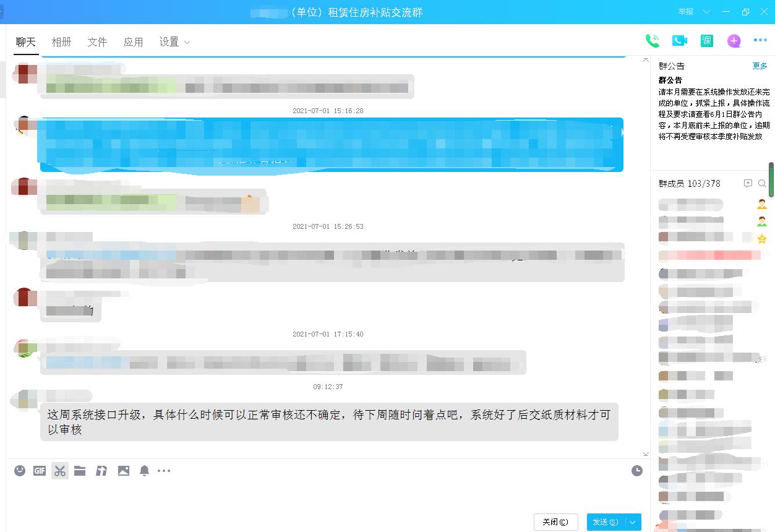Start a group video call
The height and width of the screenshot is (532, 775).
pyautogui.click(x=680, y=41)
